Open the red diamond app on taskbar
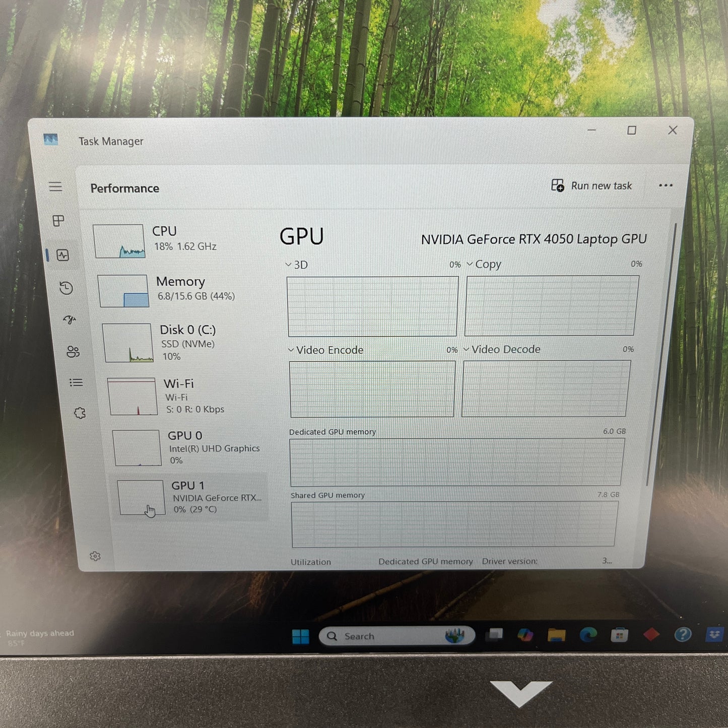This screenshot has height=728, width=728. pos(651,635)
